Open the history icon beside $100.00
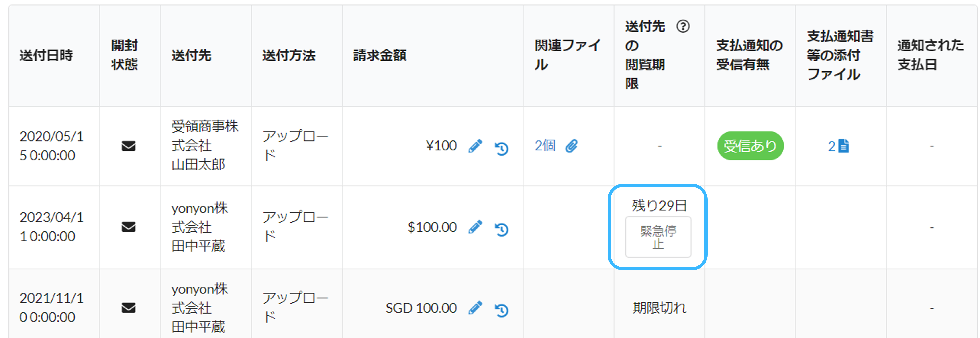The image size is (980, 338). (502, 229)
